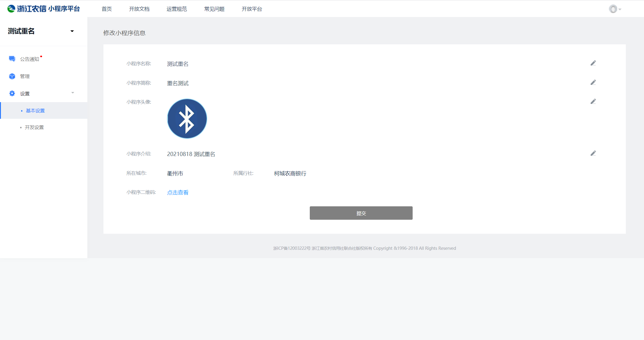Screen dimensions: 644x340
Task: Open the 开放文档 menu item
Action: 139,9
